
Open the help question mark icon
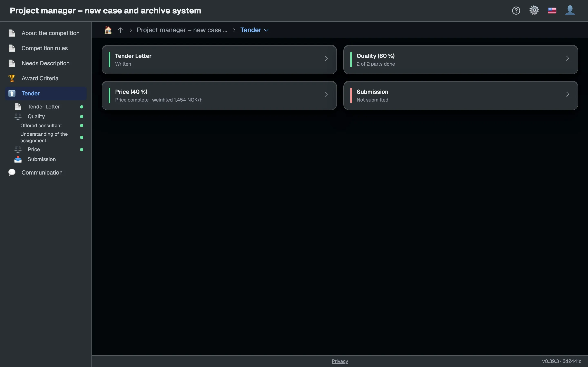tap(516, 11)
